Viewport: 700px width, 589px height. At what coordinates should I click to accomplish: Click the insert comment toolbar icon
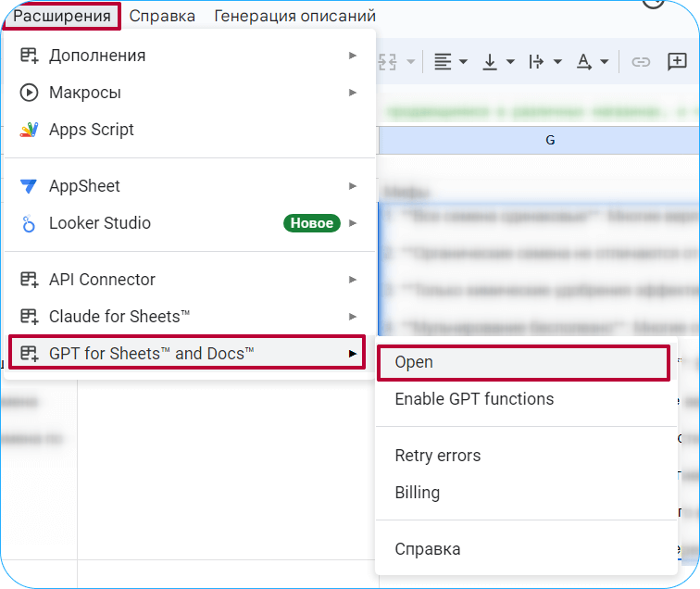pyautogui.click(x=677, y=61)
